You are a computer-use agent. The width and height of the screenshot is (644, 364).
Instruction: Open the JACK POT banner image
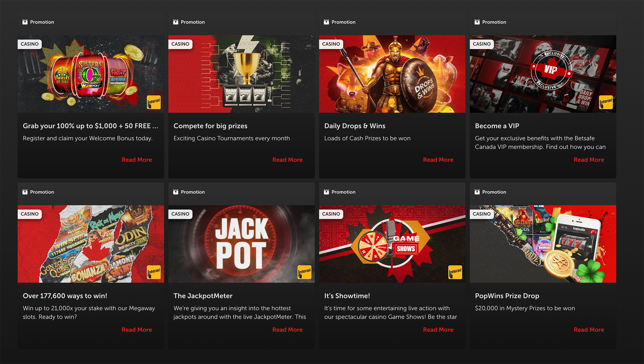pyautogui.click(x=241, y=244)
